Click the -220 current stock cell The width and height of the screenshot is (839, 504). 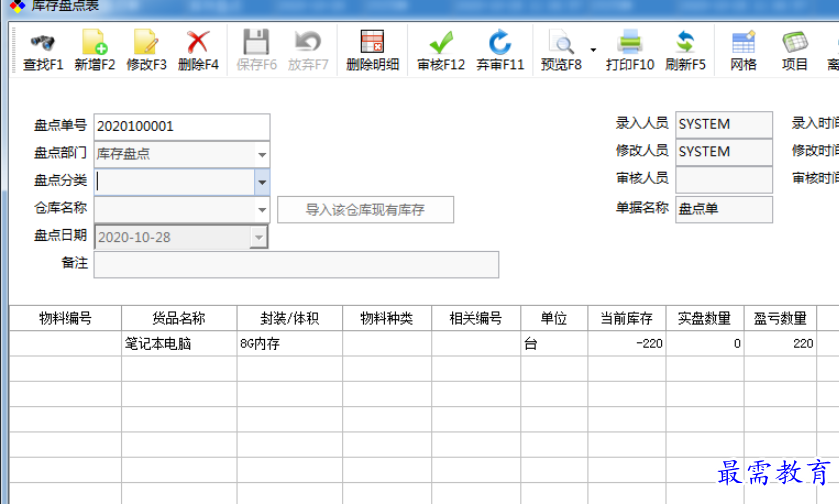click(627, 343)
